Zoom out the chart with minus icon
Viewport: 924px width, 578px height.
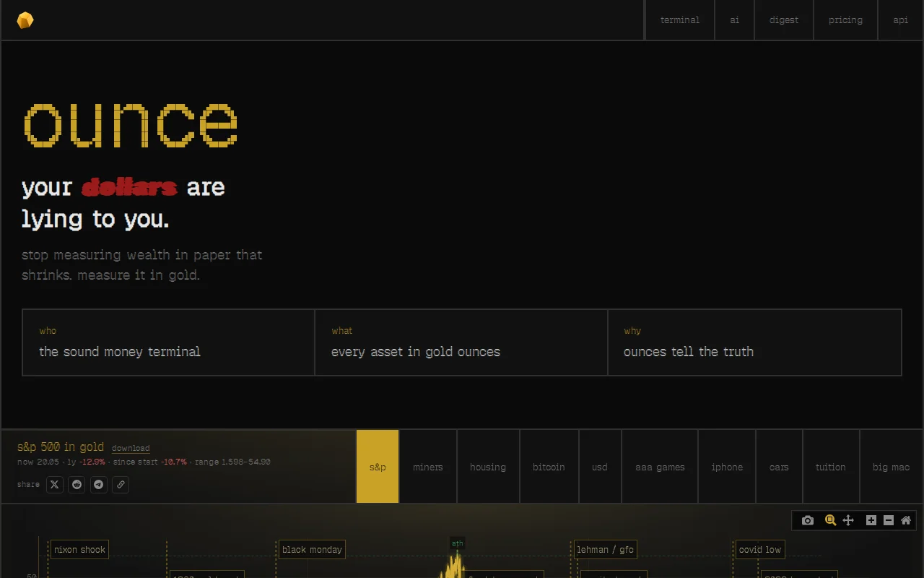tap(889, 520)
